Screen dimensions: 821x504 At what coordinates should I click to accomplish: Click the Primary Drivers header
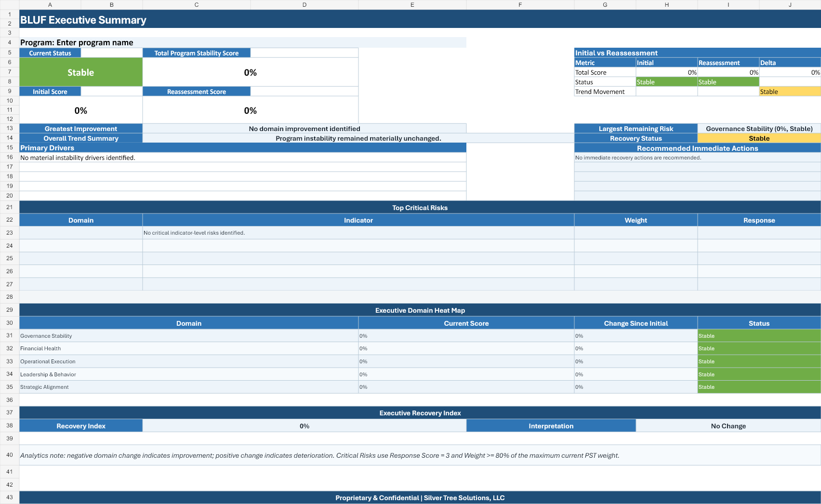point(243,148)
